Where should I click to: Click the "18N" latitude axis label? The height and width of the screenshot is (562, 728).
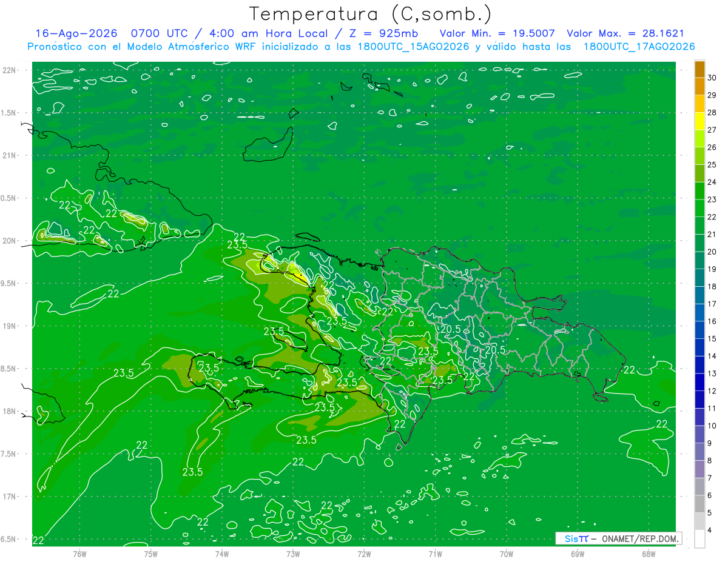10,412
